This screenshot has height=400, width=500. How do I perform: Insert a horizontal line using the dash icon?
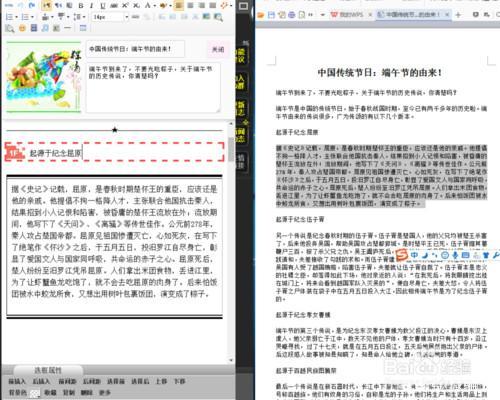click(68, 28)
